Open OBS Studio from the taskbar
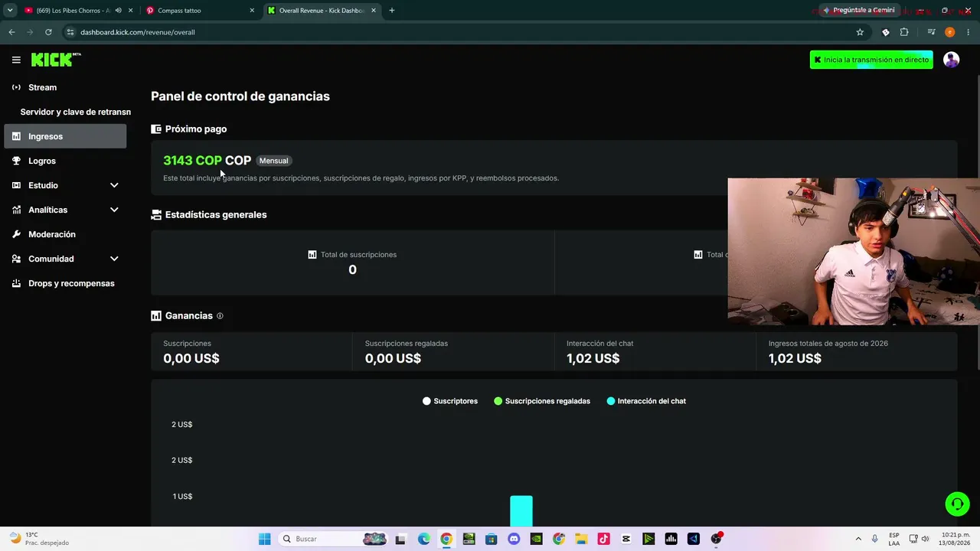 (x=716, y=539)
